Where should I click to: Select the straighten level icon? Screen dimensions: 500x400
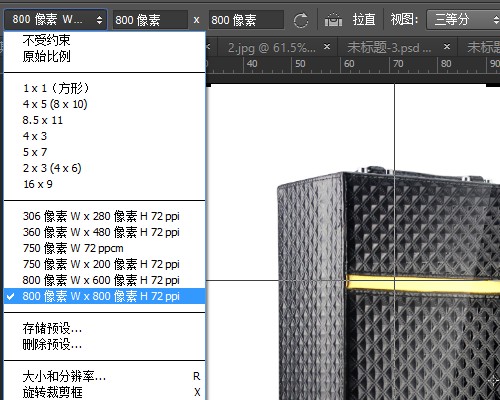pos(333,20)
